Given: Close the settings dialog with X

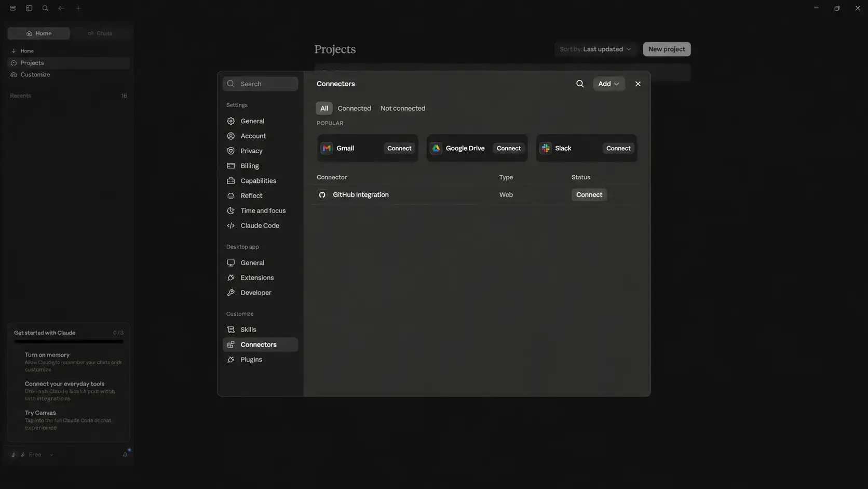Looking at the screenshot, I should (638, 84).
